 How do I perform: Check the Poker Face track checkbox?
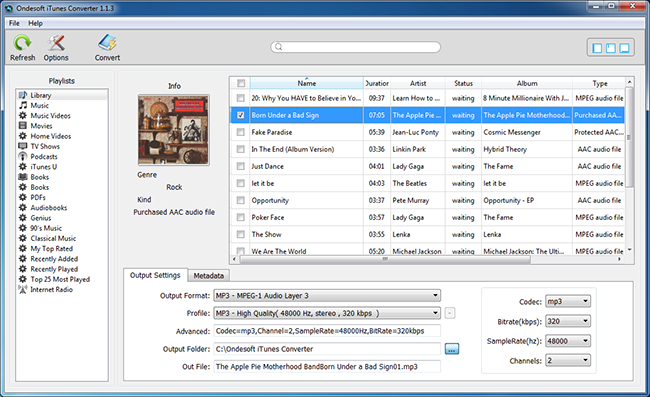tap(240, 217)
